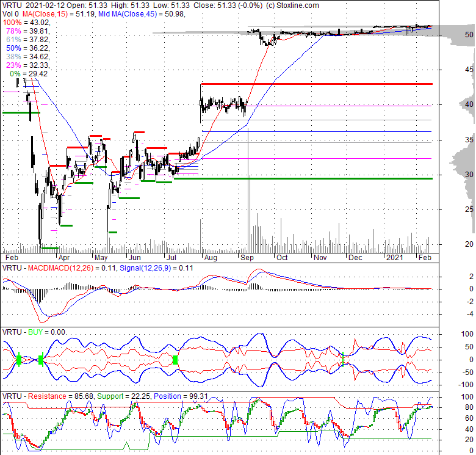Select the 'Sep' month axis label

click(247, 258)
